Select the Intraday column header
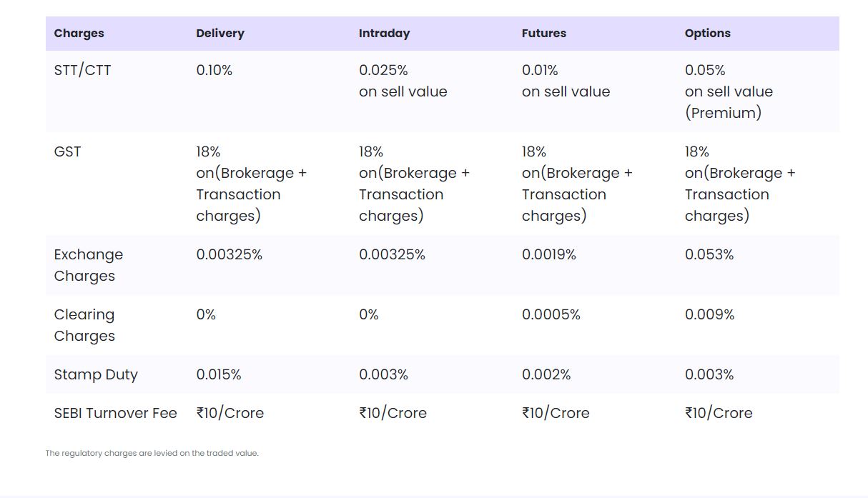 [x=384, y=34]
